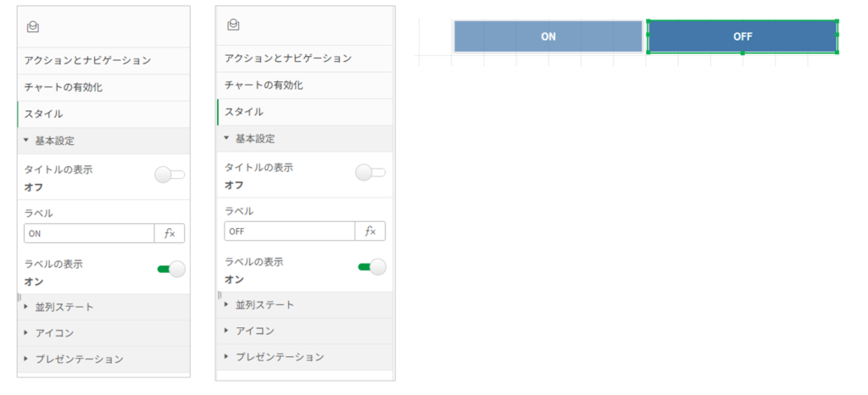Click the label text field containing OFF

pos(289,231)
